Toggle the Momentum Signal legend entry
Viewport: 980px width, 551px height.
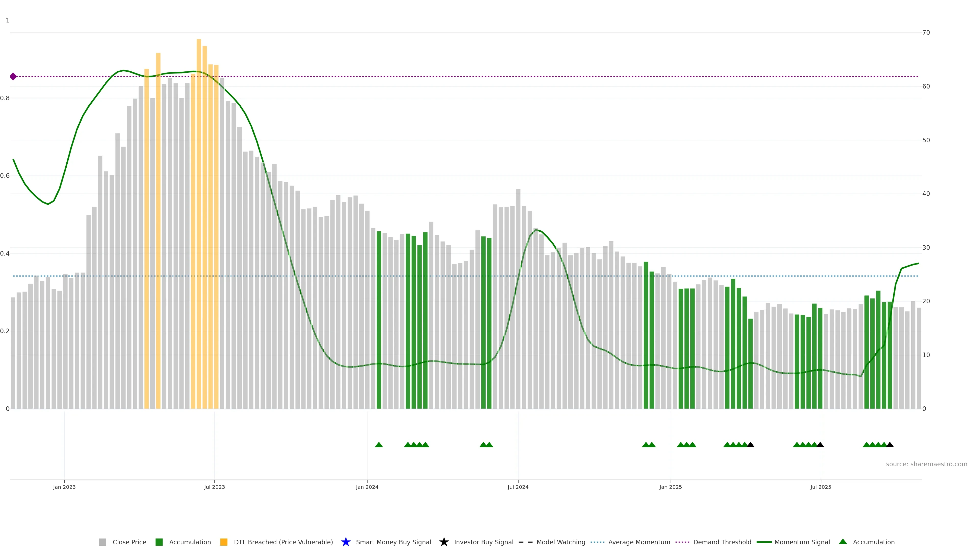(802, 542)
